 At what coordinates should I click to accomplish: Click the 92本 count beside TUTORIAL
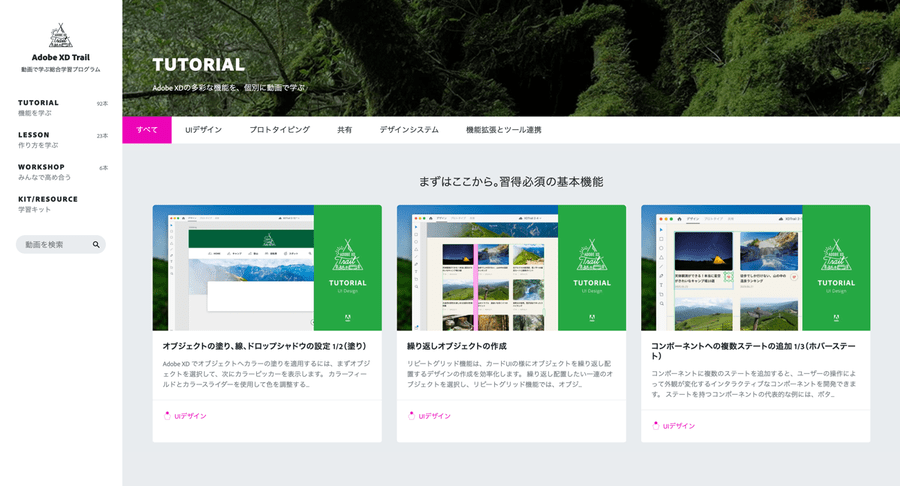click(102, 104)
